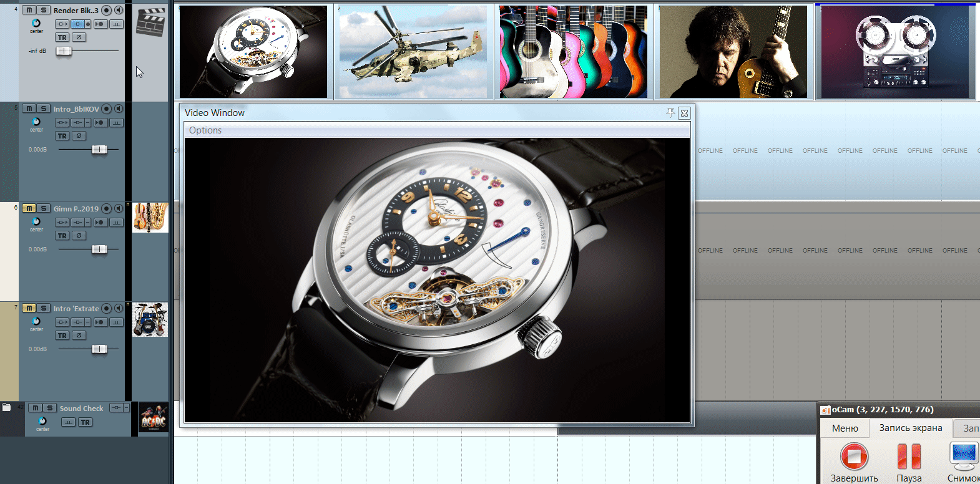The height and width of the screenshot is (484, 980).
Task: Click the pan knob on Render Bik..3
Action: tap(36, 23)
